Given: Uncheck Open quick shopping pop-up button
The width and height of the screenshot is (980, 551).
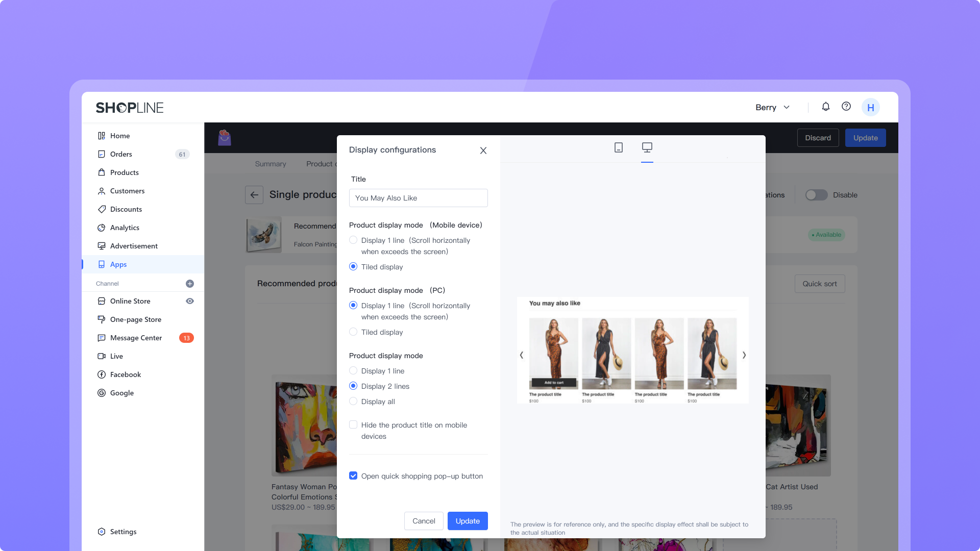Looking at the screenshot, I should pos(353,476).
